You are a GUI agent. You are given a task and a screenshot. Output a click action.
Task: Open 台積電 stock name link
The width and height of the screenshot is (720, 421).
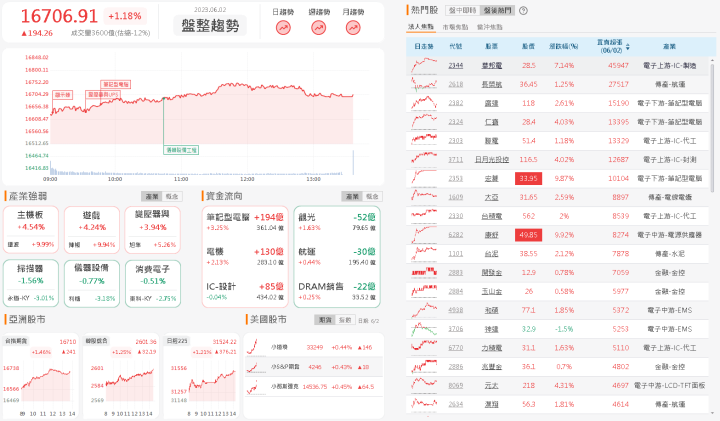point(492,216)
